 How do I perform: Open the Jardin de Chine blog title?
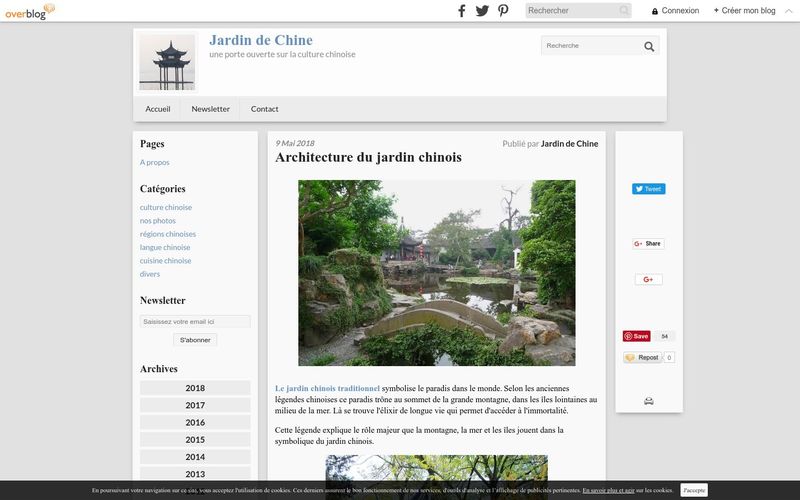tap(261, 40)
